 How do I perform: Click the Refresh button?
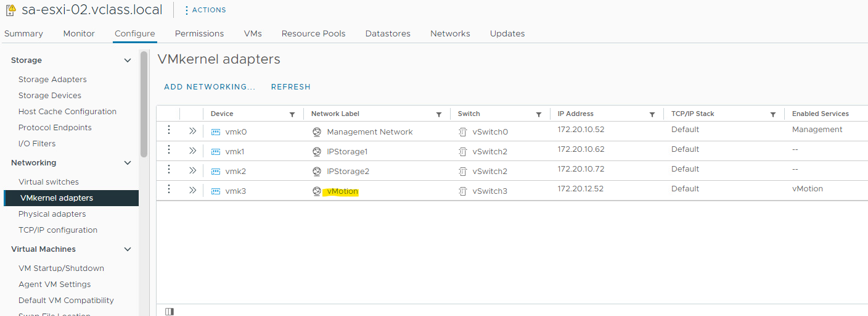pos(291,87)
